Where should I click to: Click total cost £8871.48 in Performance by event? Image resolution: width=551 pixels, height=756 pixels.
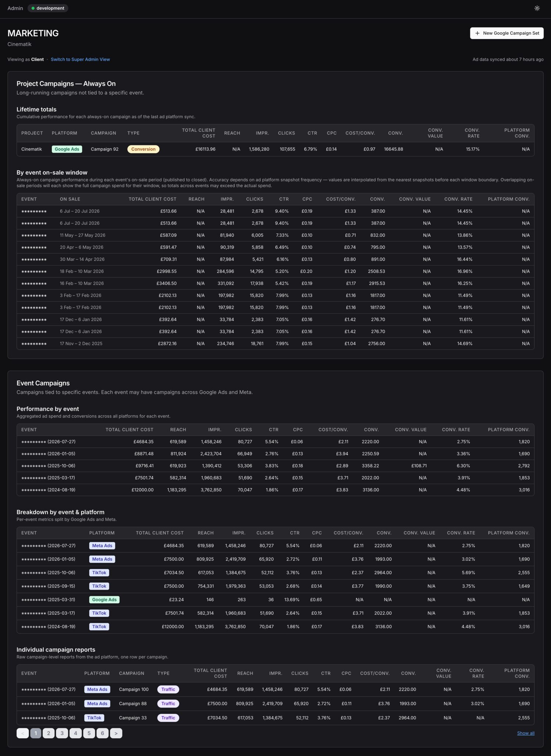[x=144, y=453]
